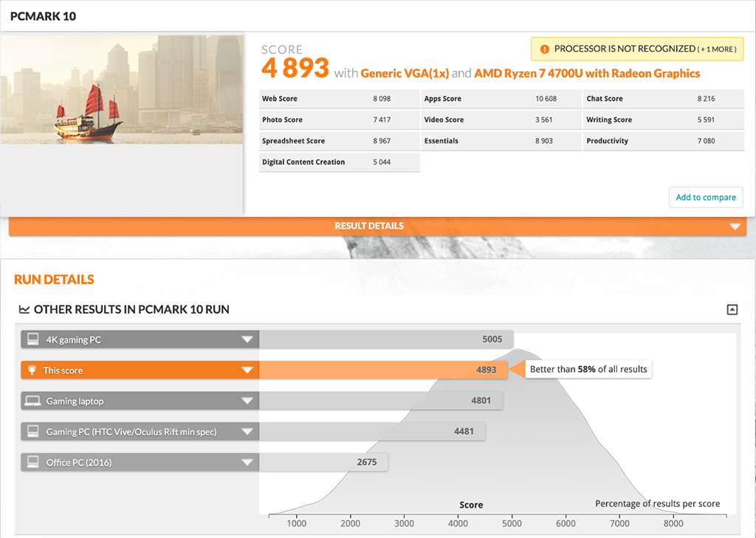Click the Gaming laptop 4801 score bar
This screenshot has height=538, width=756.
pos(381,401)
